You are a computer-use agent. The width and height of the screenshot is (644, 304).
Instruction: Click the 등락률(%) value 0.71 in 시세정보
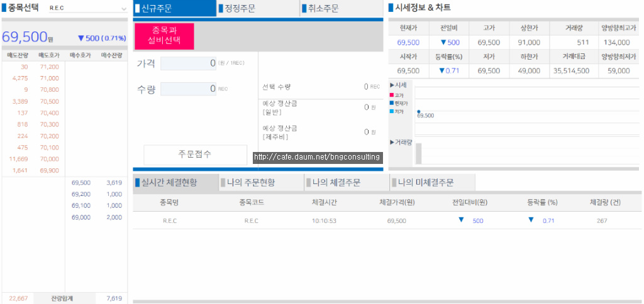pyautogui.click(x=449, y=70)
